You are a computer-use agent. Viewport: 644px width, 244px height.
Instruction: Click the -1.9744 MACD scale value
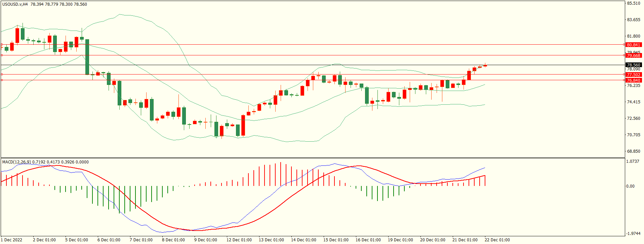[x=633, y=234]
